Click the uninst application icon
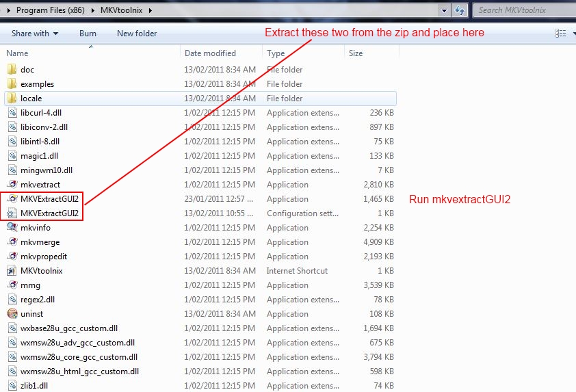Viewport: 576px width, 392px height. [x=12, y=314]
